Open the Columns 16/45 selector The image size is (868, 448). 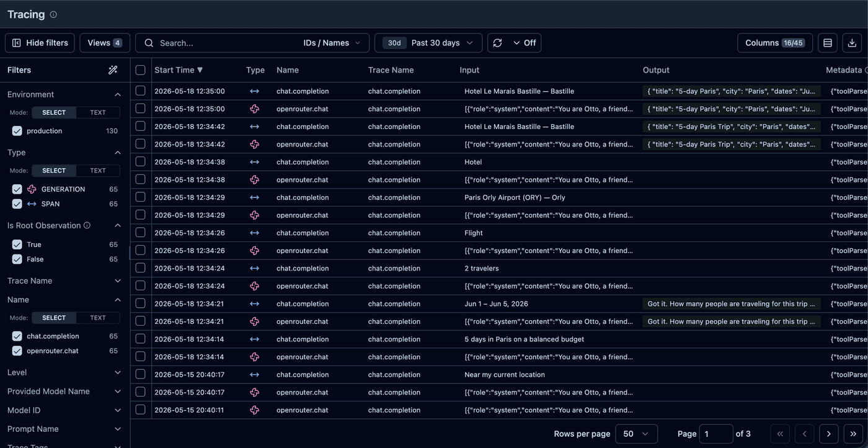click(x=775, y=43)
